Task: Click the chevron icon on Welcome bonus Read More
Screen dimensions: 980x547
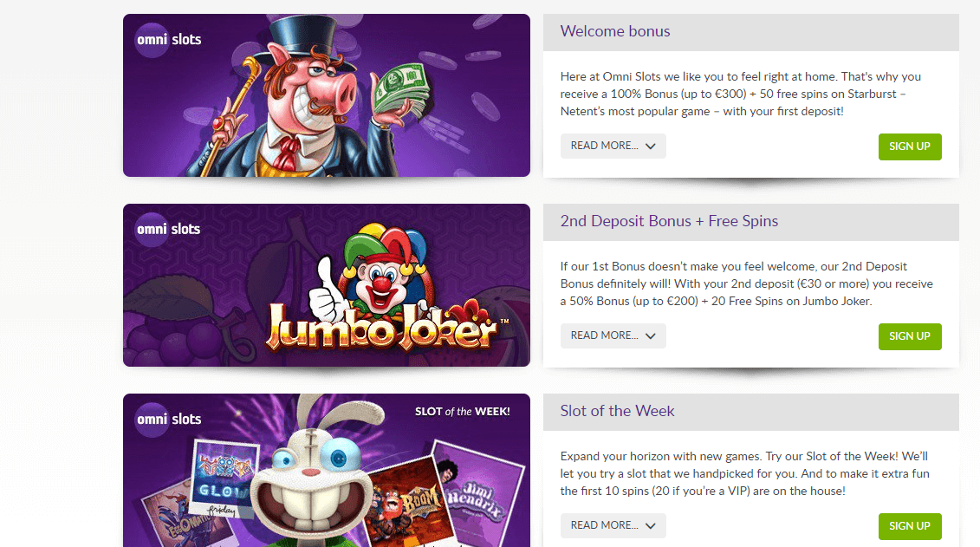Action: tap(651, 147)
